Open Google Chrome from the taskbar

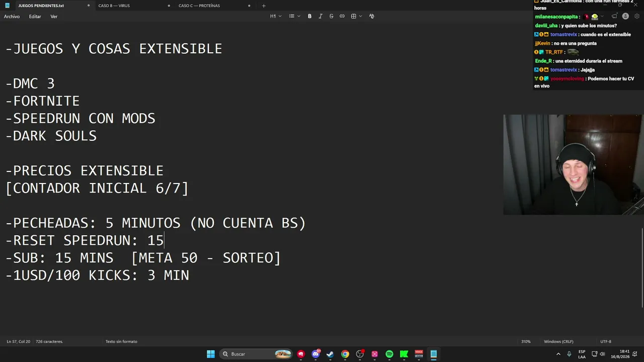click(x=345, y=354)
